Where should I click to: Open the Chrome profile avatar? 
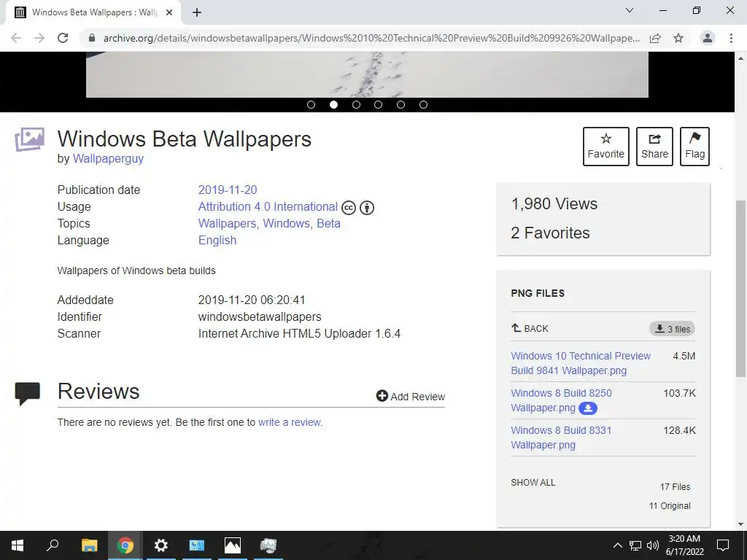tap(708, 38)
